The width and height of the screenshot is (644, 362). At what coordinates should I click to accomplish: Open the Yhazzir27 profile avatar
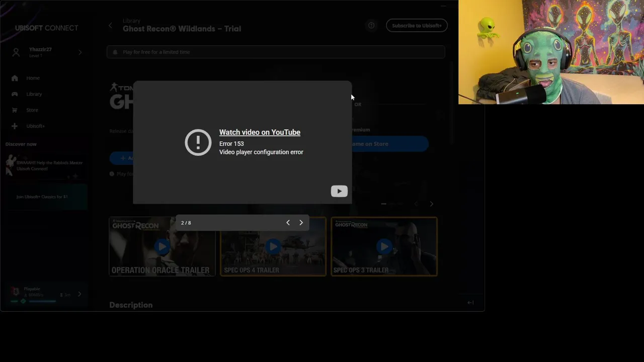[16, 52]
